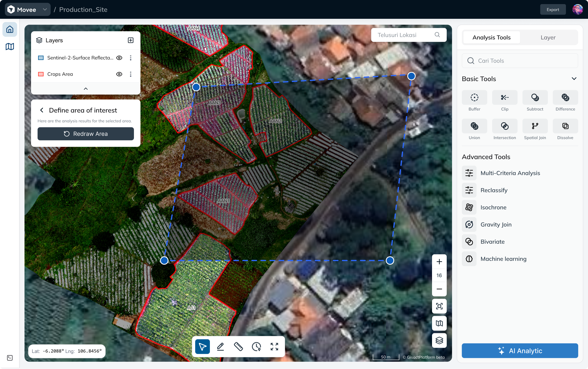Toggle the basemap layers control
This screenshot has width=588, height=369.
[x=439, y=340]
